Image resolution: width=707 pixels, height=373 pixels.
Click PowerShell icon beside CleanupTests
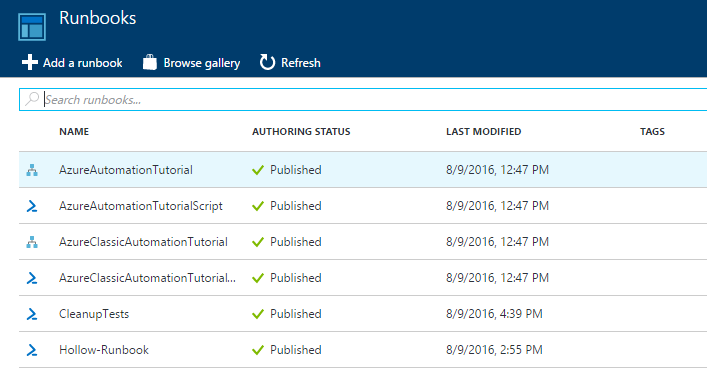pos(32,314)
